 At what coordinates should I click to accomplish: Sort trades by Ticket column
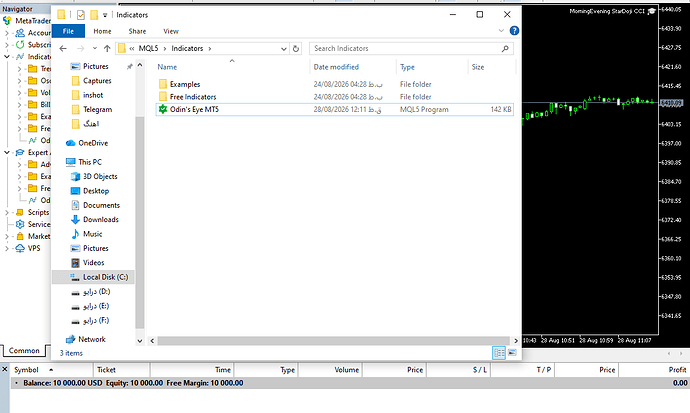[x=106, y=370]
